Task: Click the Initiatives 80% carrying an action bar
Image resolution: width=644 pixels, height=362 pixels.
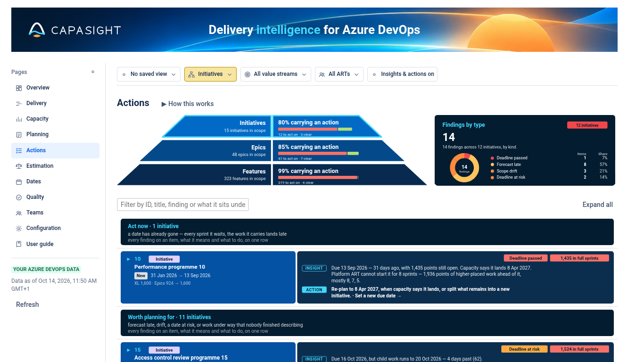Action: [315, 129]
